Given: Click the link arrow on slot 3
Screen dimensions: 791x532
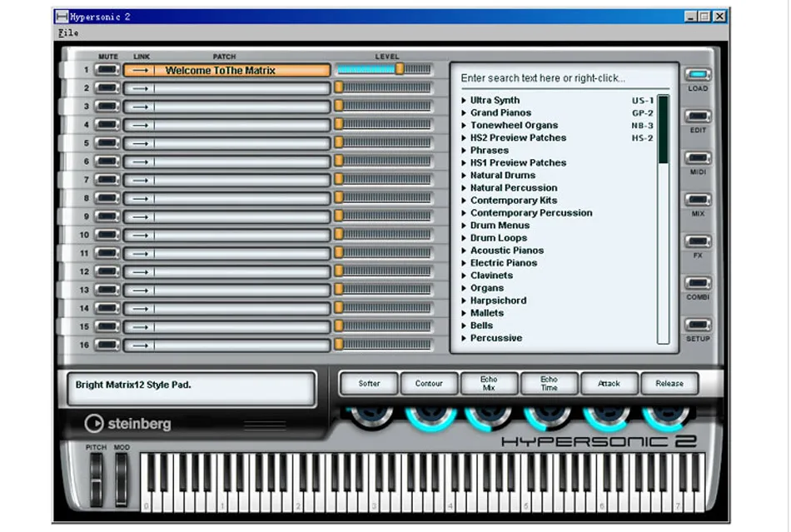Looking at the screenshot, I should (140, 107).
